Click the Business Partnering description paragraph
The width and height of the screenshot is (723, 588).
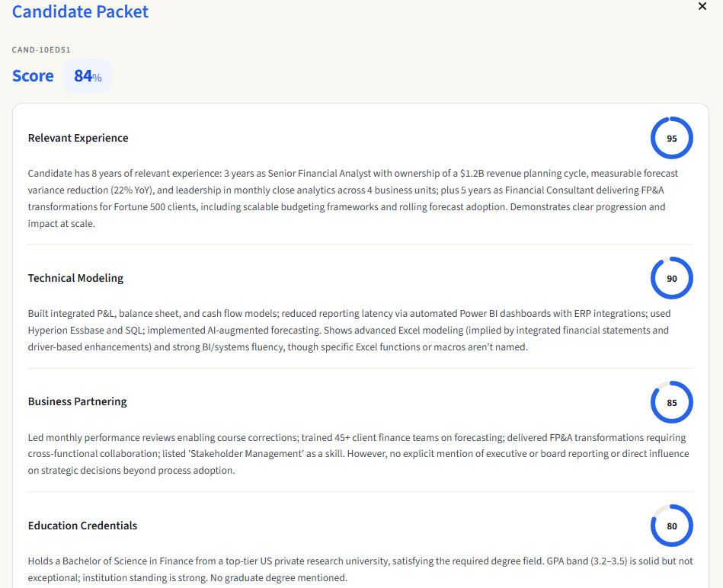tap(358, 454)
